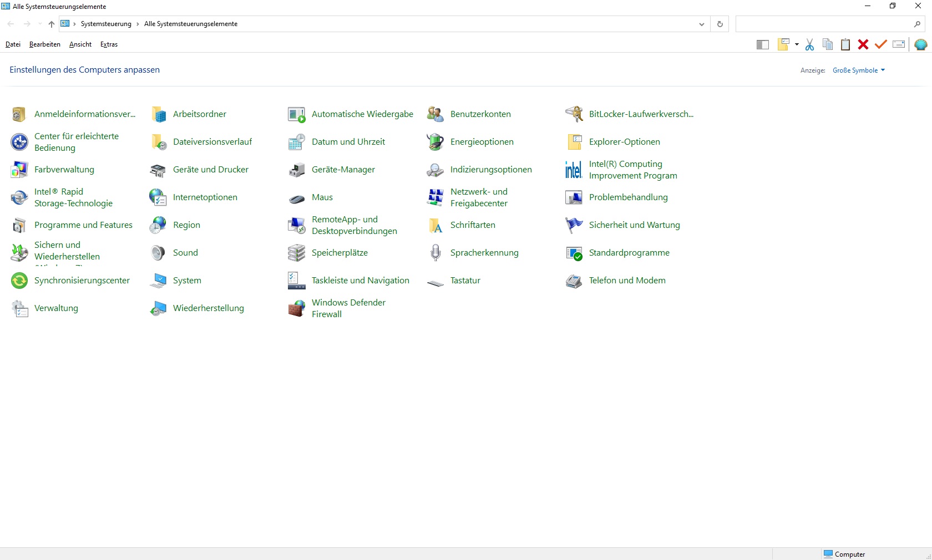Open folder options from the toolbar folder icon
The width and height of the screenshot is (932, 560).
[x=783, y=44]
